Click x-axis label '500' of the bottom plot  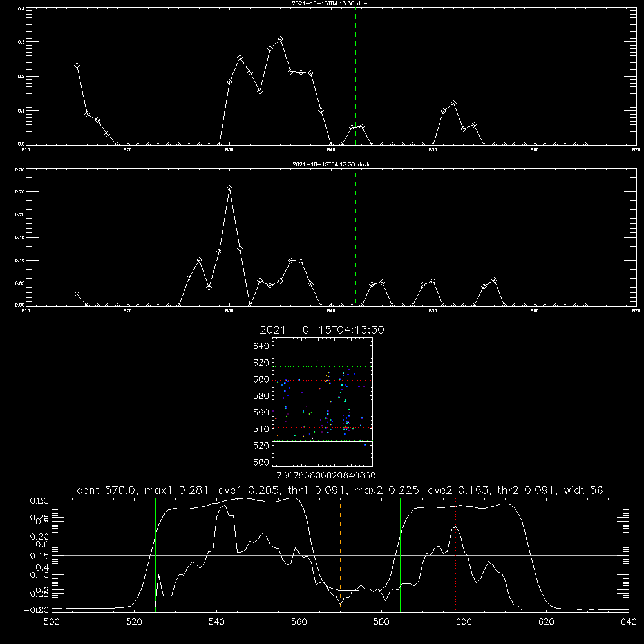pyautogui.click(x=52, y=622)
